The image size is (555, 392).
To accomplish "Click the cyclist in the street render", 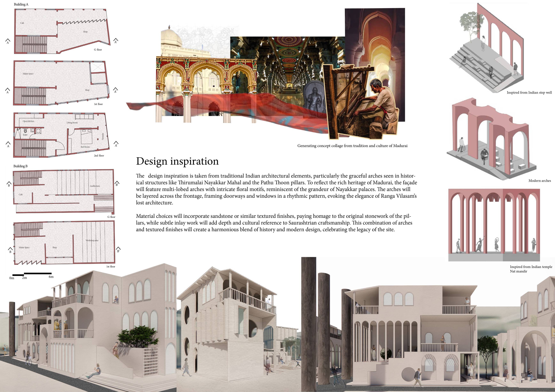I will (x=28, y=358).
